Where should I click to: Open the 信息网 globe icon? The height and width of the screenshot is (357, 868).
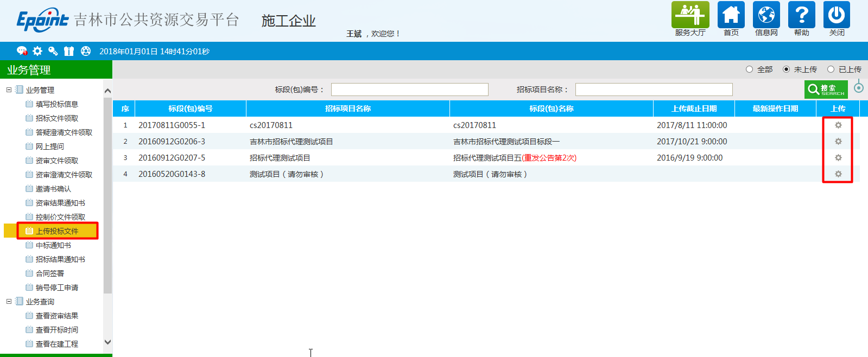(x=766, y=15)
